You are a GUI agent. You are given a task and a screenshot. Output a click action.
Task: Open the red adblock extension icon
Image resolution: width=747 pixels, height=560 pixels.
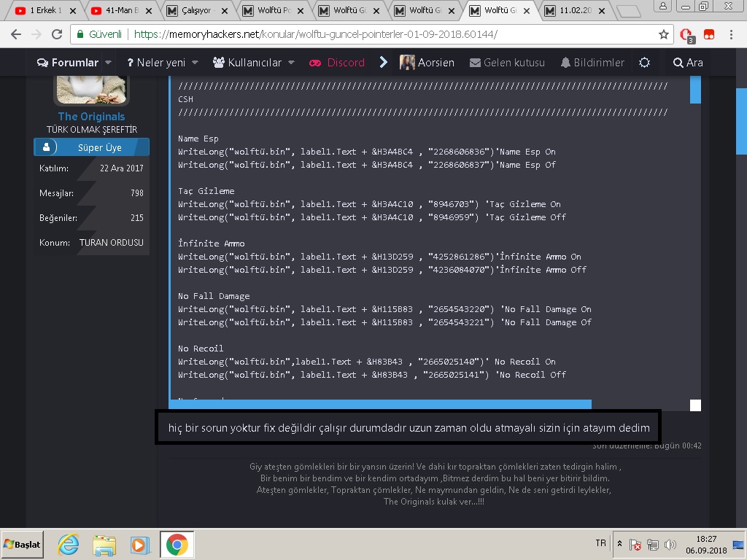click(x=686, y=35)
